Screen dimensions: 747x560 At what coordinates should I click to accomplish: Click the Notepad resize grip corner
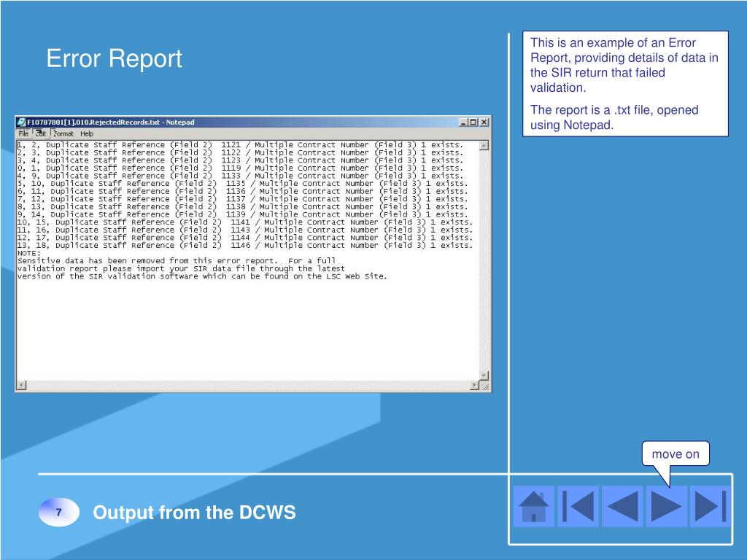click(x=484, y=386)
